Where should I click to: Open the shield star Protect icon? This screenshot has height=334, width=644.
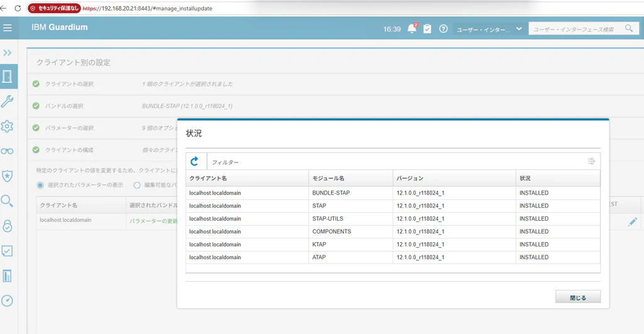coord(8,176)
